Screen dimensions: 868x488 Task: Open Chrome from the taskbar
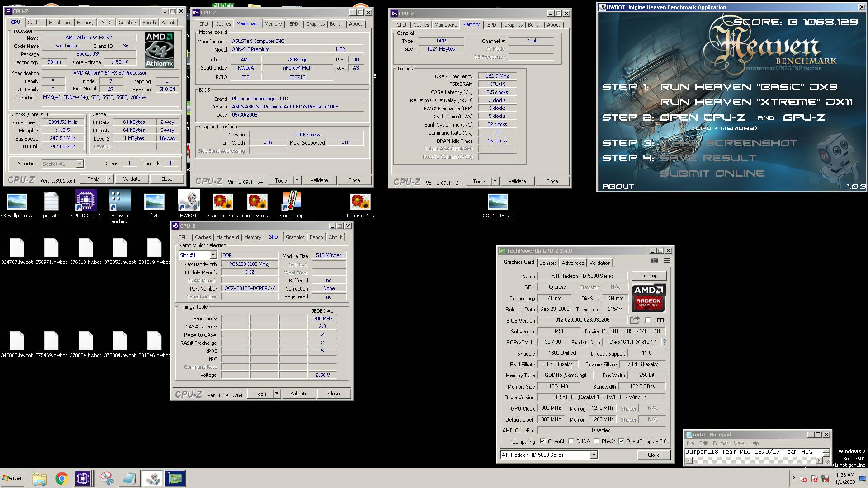pos(61,479)
